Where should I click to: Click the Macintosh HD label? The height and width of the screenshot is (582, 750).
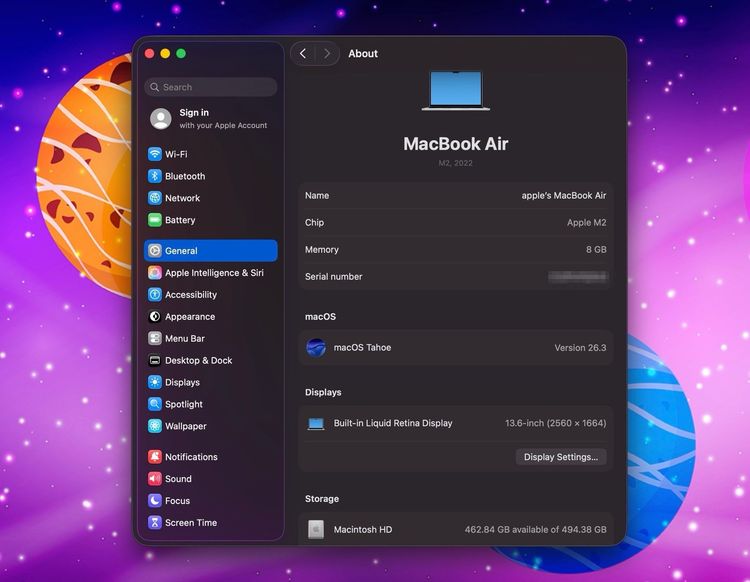tap(363, 529)
